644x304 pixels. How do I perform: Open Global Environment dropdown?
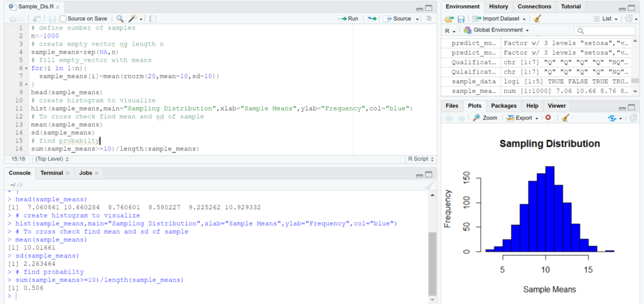coord(496,30)
